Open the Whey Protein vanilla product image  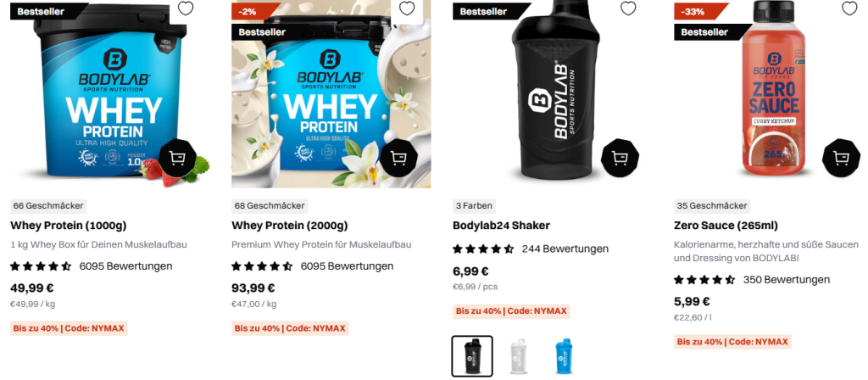pos(331,94)
